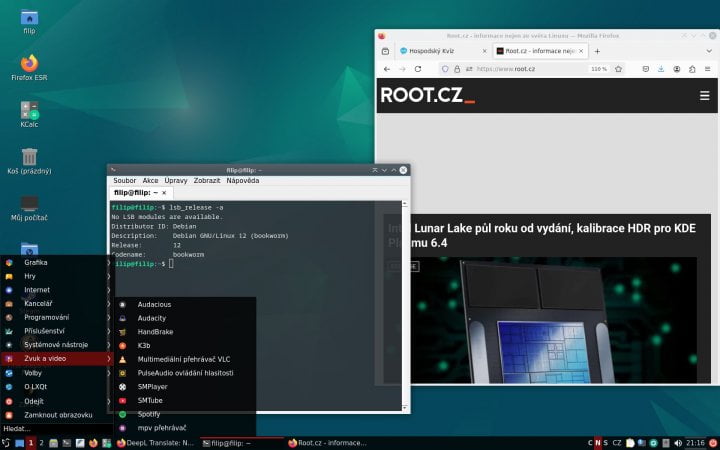Launch Spotify from the menu
The width and height of the screenshot is (720, 450).
pyautogui.click(x=185, y=414)
